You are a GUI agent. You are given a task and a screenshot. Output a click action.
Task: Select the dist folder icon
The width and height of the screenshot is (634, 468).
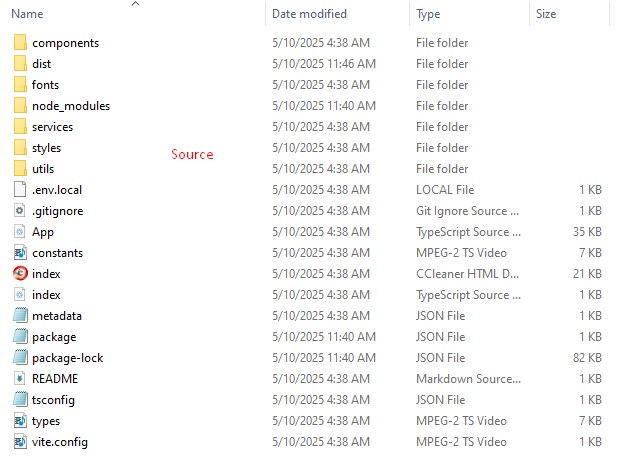tap(20, 64)
